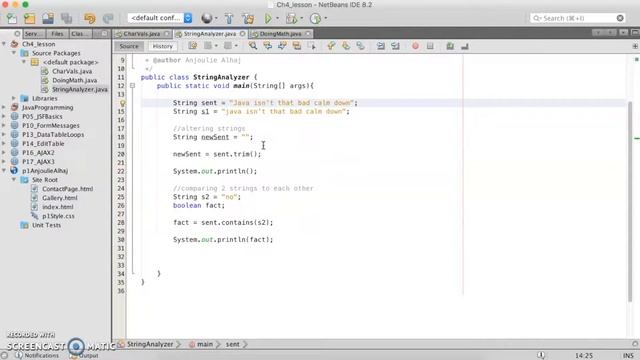Expand the P13_DataTableLoops project
The image size is (640, 360).
point(4,134)
